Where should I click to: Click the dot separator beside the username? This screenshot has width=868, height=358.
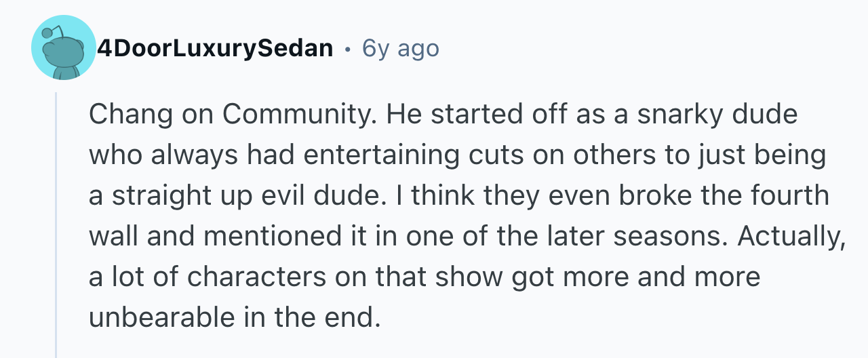[348, 49]
